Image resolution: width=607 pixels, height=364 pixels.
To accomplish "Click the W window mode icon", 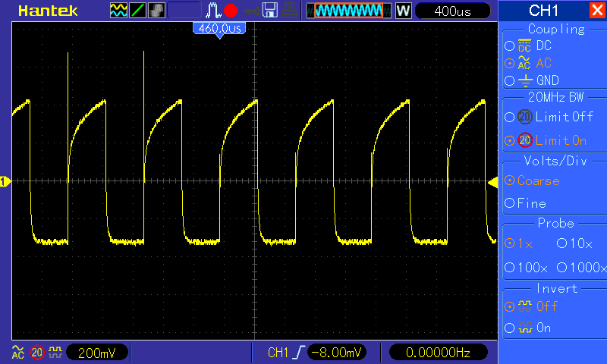I will coord(403,11).
